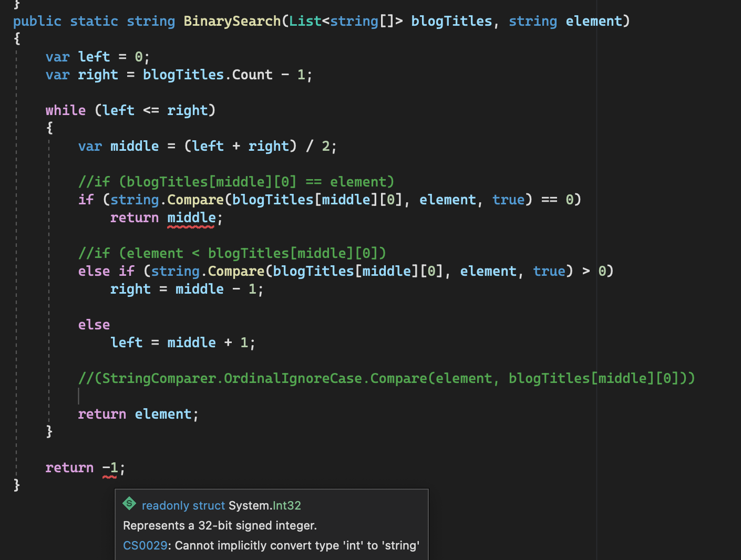
Task: Click the struct icon in the tooltip
Action: pyautogui.click(x=129, y=504)
